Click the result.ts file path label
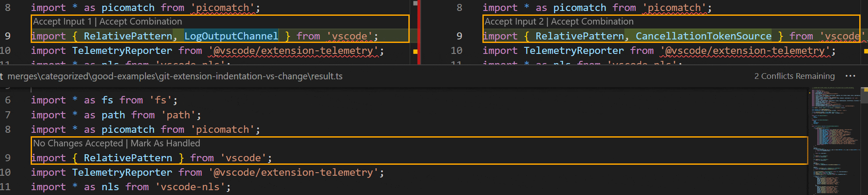The width and height of the screenshot is (868, 195). click(174, 76)
